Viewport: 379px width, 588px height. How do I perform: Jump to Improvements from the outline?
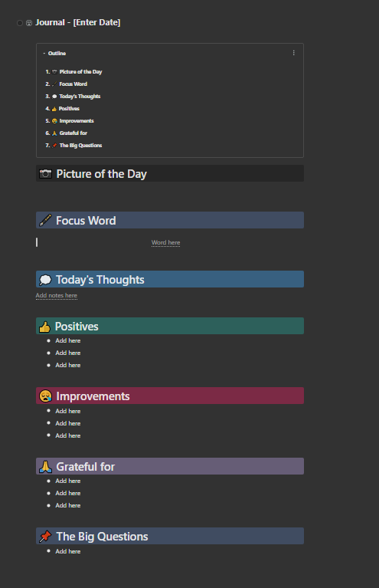coord(77,121)
